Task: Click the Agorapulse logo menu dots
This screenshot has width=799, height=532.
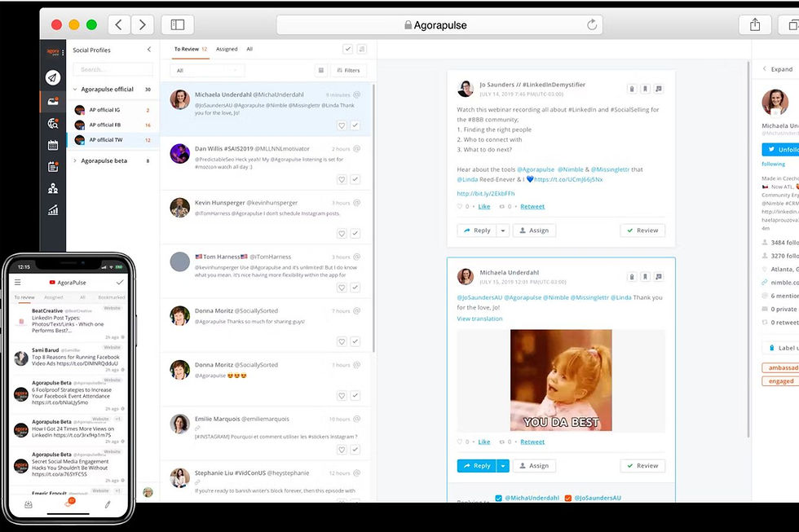Action: 63,52
